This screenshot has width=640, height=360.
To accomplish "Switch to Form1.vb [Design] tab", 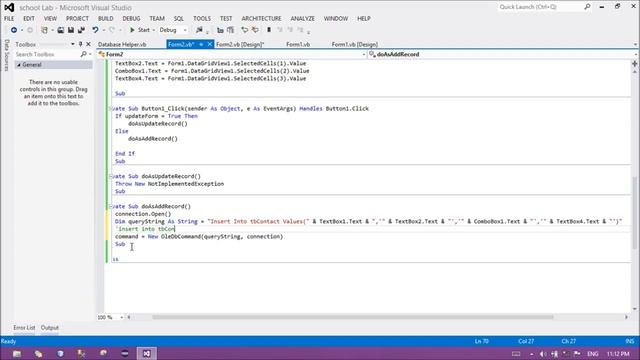I will (354, 44).
